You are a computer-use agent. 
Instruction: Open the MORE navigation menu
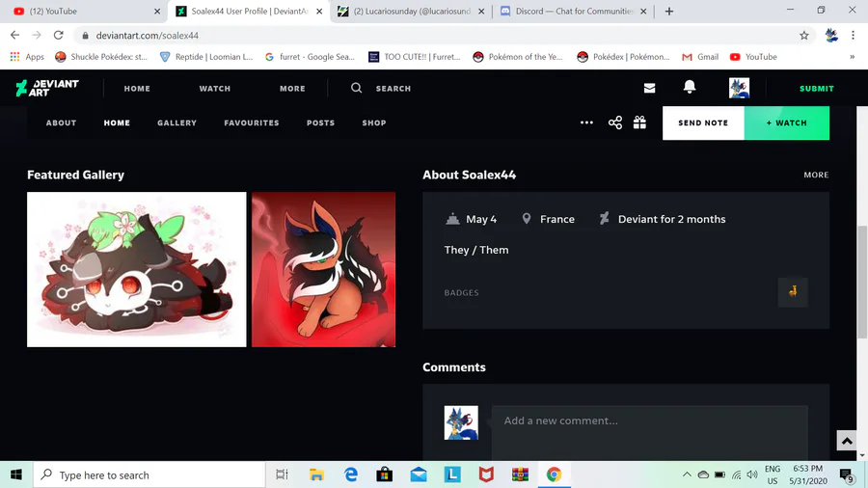click(292, 89)
